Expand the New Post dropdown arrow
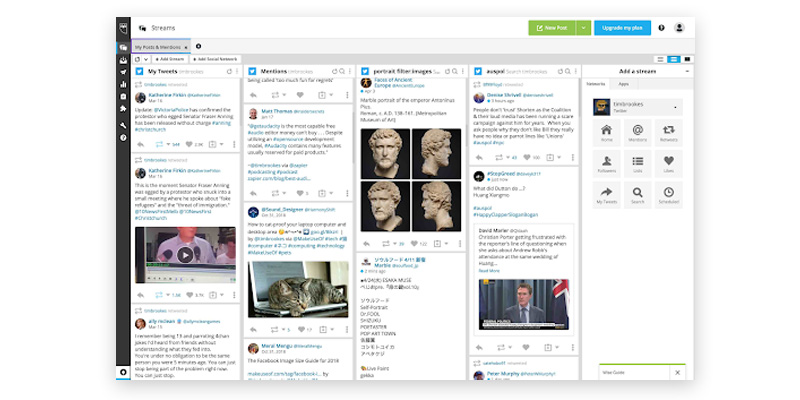The height and width of the screenshot is (400, 800). tap(582, 28)
